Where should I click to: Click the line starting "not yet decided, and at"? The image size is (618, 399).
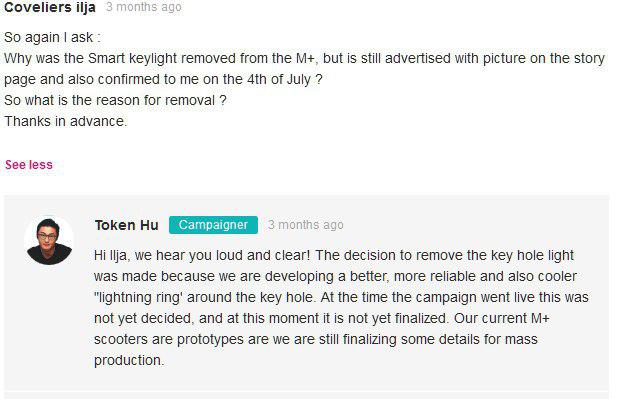(322, 318)
